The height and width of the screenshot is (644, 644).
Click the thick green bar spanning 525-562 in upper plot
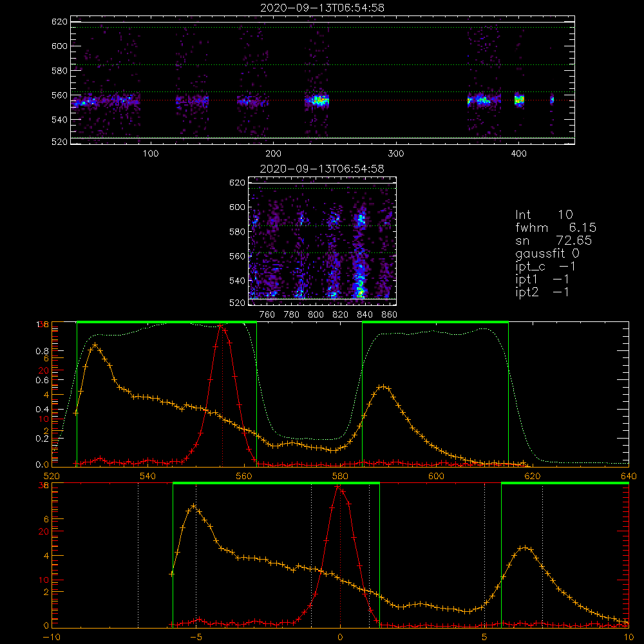167,323
